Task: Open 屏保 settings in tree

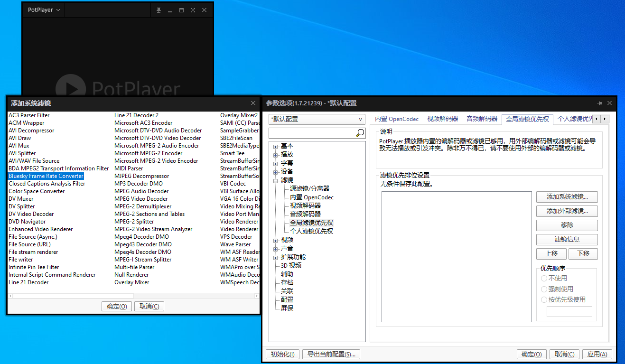Action: 287,308
